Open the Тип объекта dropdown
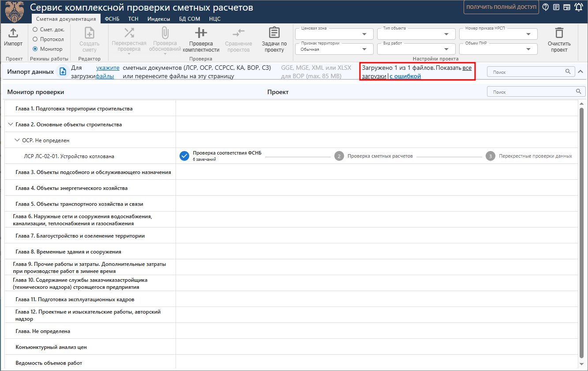 (416, 34)
